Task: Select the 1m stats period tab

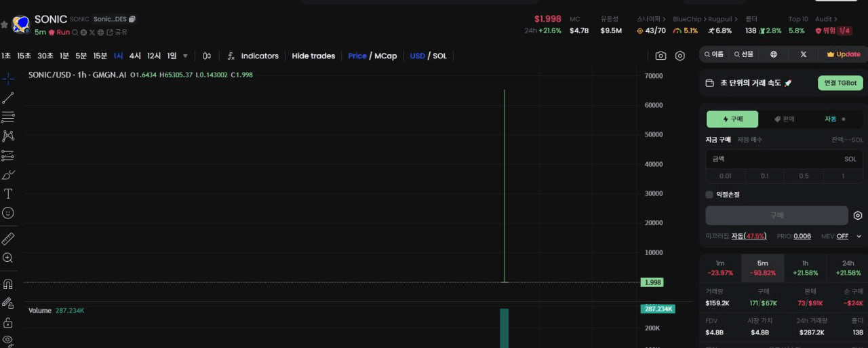Action: tap(720, 268)
